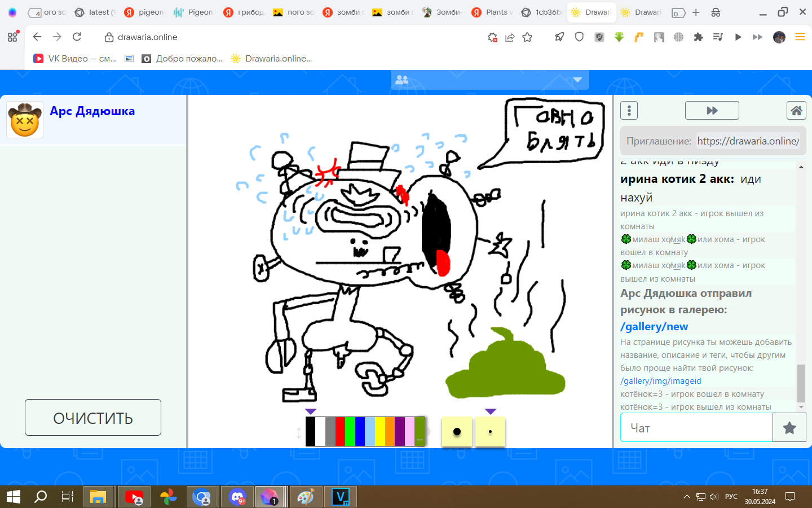
Task: Open the VK Видео bookmark
Action: 75,58
